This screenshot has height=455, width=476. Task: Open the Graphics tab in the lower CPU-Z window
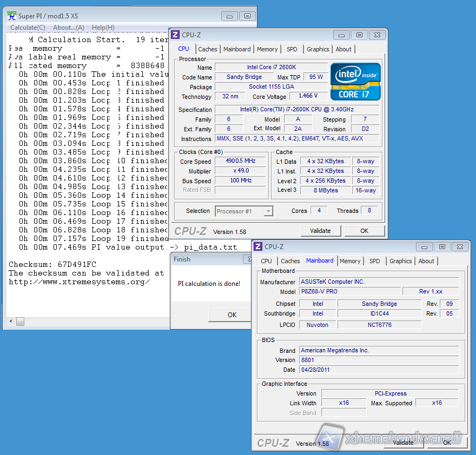point(400,261)
